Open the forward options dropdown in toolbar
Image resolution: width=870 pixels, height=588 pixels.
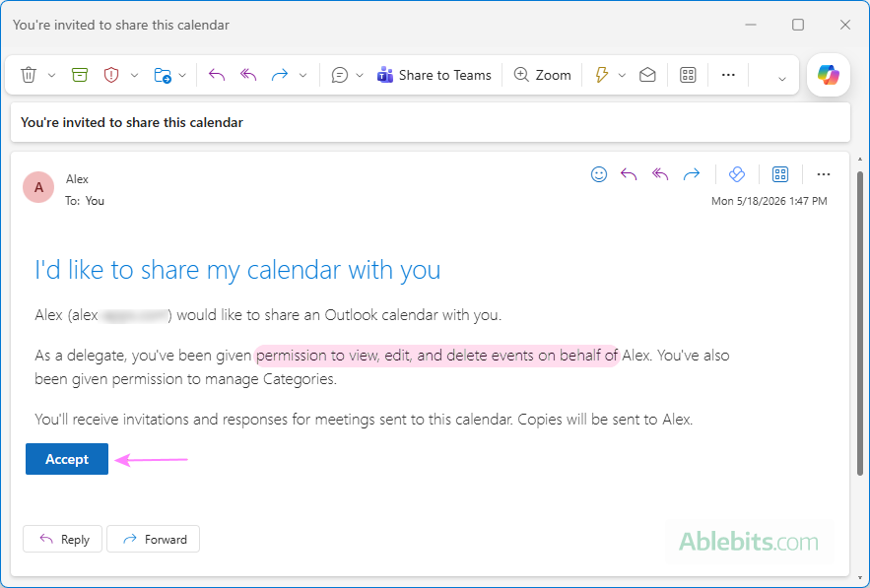click(302, 76)
